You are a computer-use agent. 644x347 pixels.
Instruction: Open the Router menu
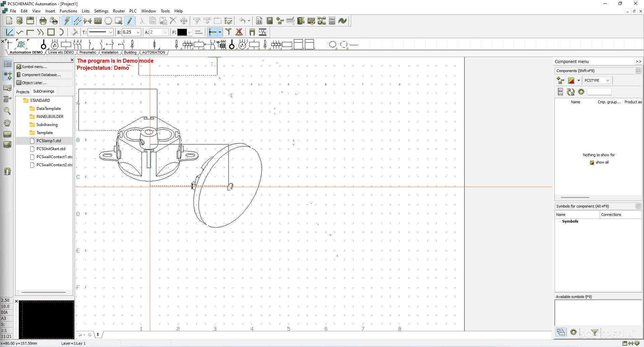[x=119, y=11]
